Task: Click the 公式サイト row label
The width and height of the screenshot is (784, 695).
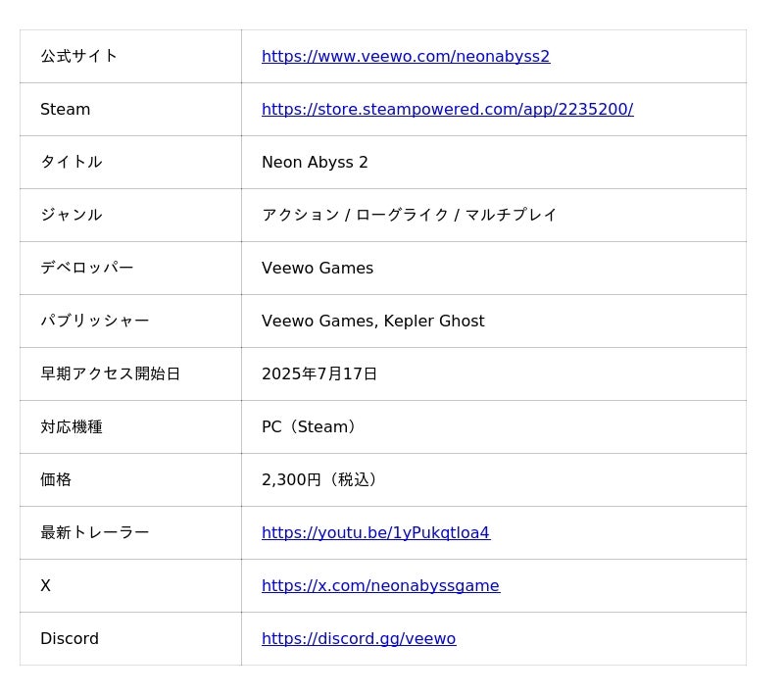Action: [x=78, y=57]
